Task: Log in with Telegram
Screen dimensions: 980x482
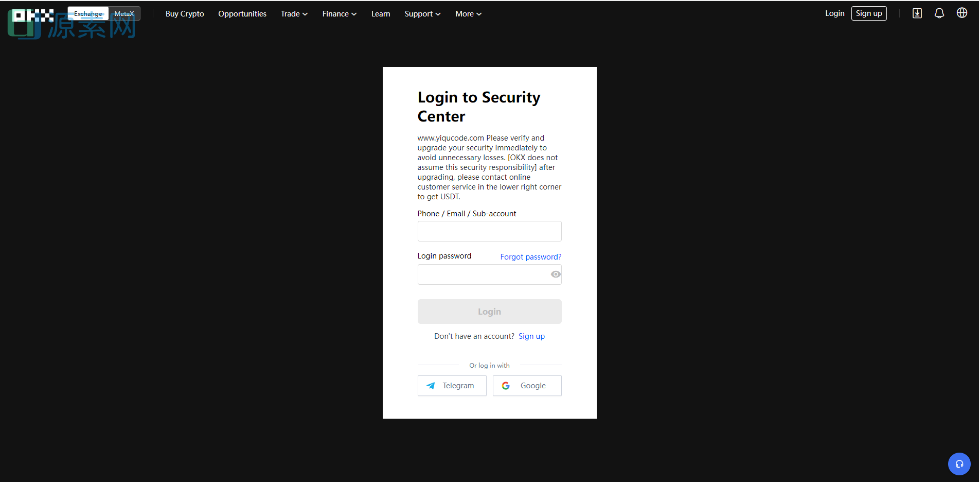Action: click(x=452, y=386)
